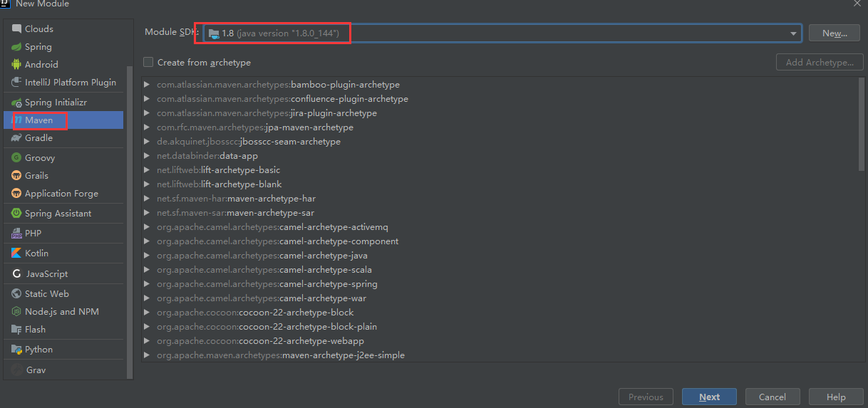The height and width of the screenshot is (408, 868).
Task: Expand lift-archetype-blank entry
Action: pyautogui.click(x=147, y=184)
